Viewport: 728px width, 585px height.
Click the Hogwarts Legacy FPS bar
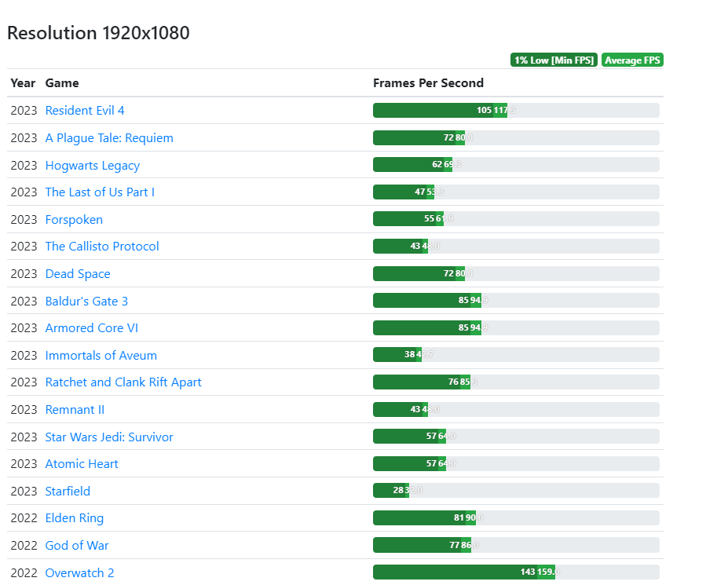click(516, 165)
